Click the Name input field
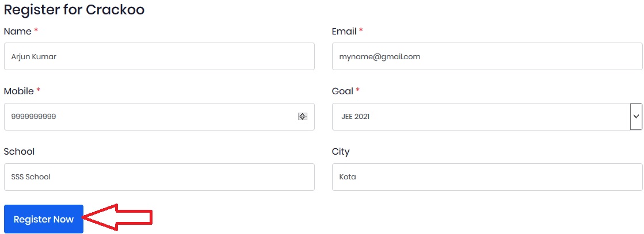Image resolution: width=644 pixels, height=234 pixels. tap(159, 56)
